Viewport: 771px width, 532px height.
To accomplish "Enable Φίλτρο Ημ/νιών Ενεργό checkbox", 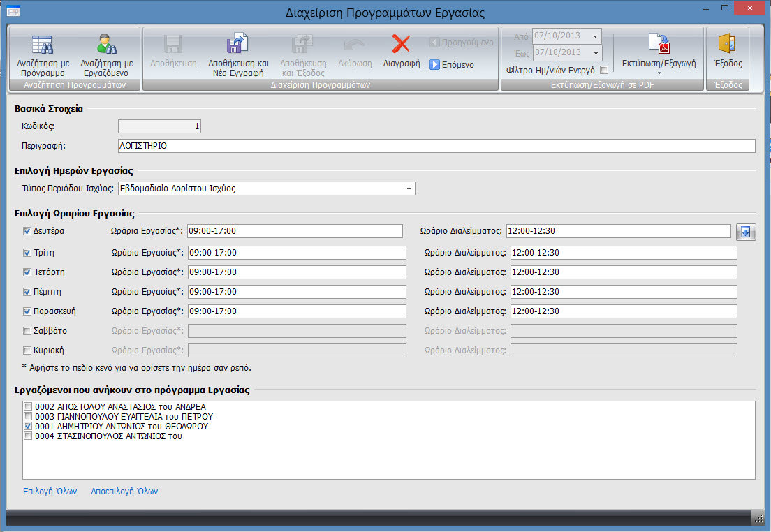I will 604,70.
